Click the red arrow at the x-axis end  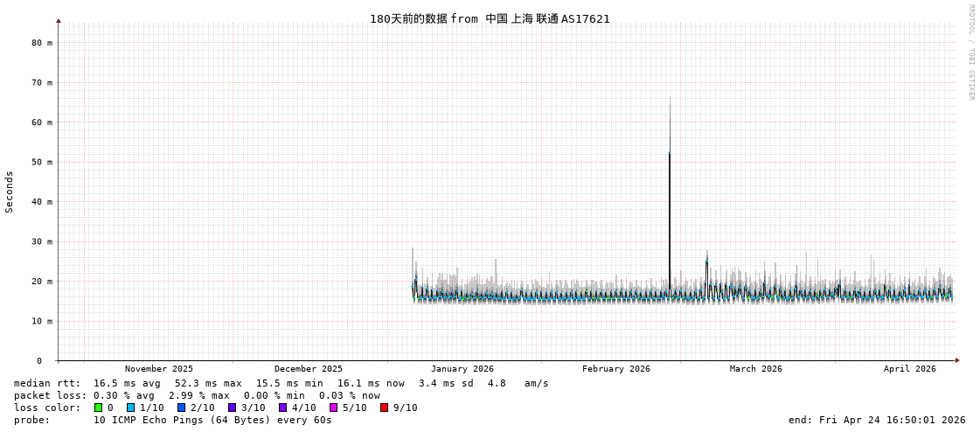tap(957, 360)
